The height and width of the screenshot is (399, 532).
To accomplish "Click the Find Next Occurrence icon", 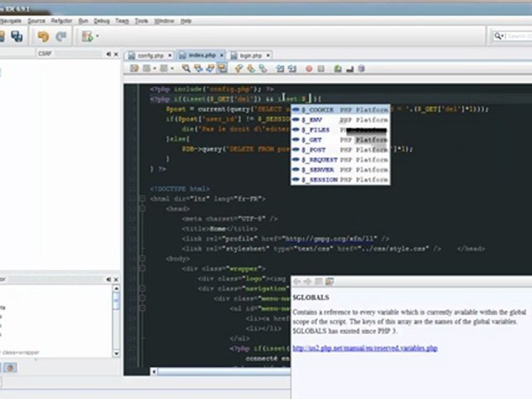I will [210, 69].
